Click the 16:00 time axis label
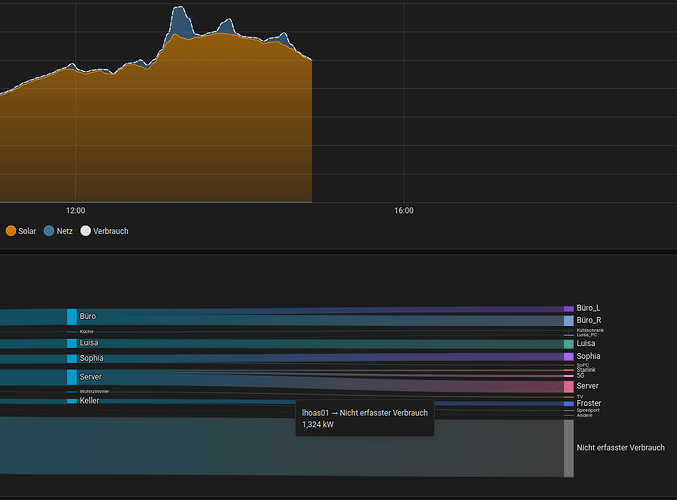Image resolution: width=677 pixels, height=500 pixels. pyautogui.click(x=404, y=211)
